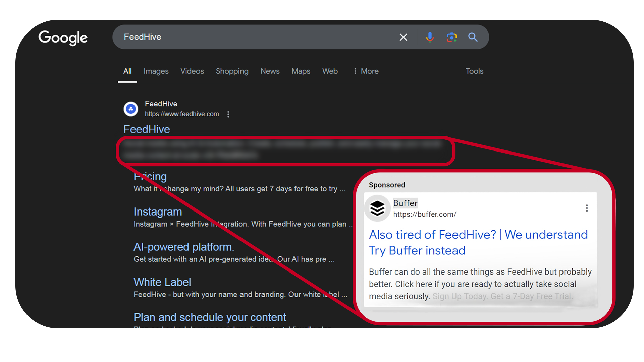
Task: Open the Instagram sitelink
Action: coord(158,212)
